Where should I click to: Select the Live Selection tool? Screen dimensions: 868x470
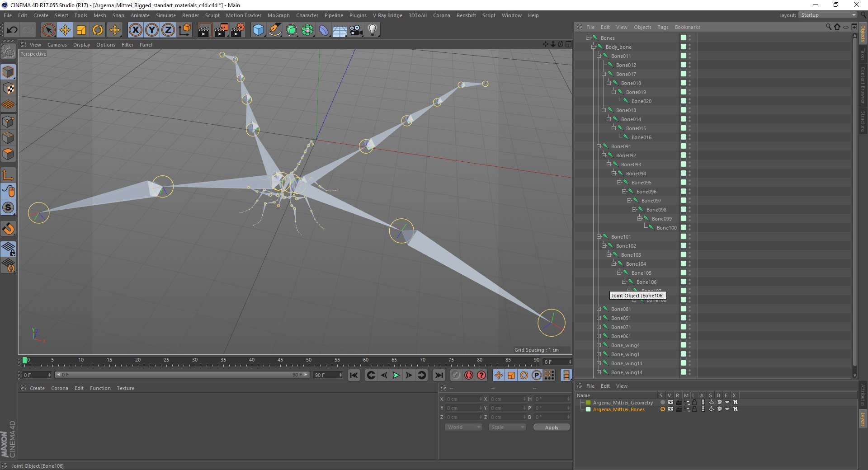click(48, 30)
